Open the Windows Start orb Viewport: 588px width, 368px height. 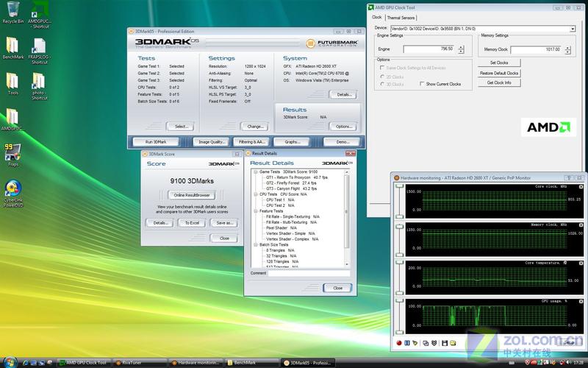click(10, 362)
